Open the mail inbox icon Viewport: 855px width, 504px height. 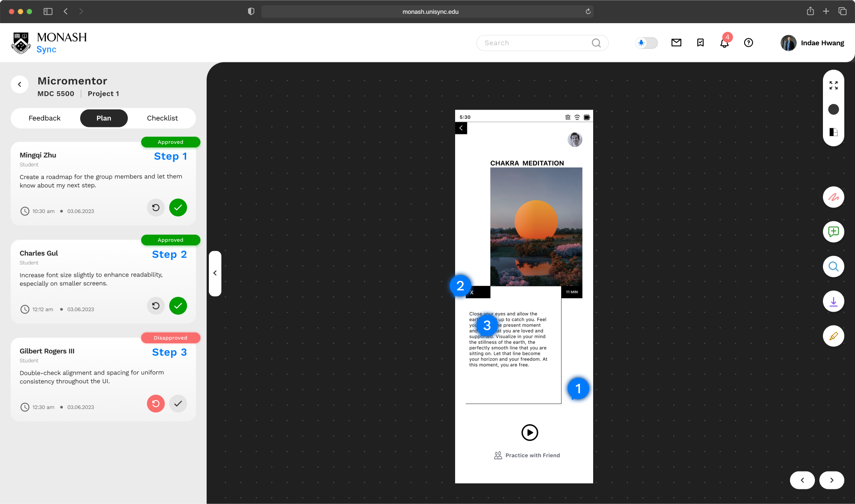pyautogui.click(x=676, y=43)
